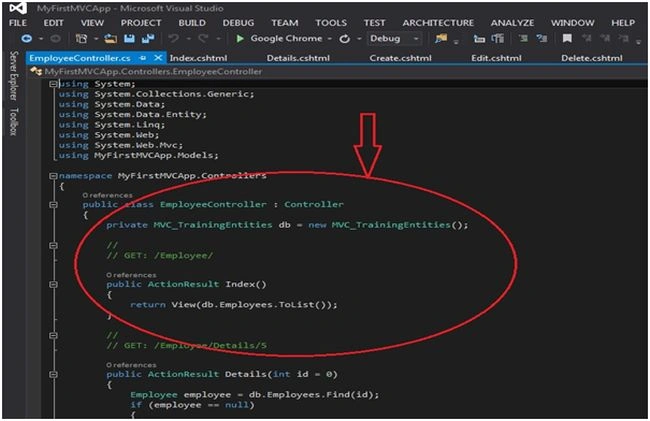This screenshot has width=650, height=421.
Task: Switch to the Details.cshtml tab
Action: tap(298, 58)
